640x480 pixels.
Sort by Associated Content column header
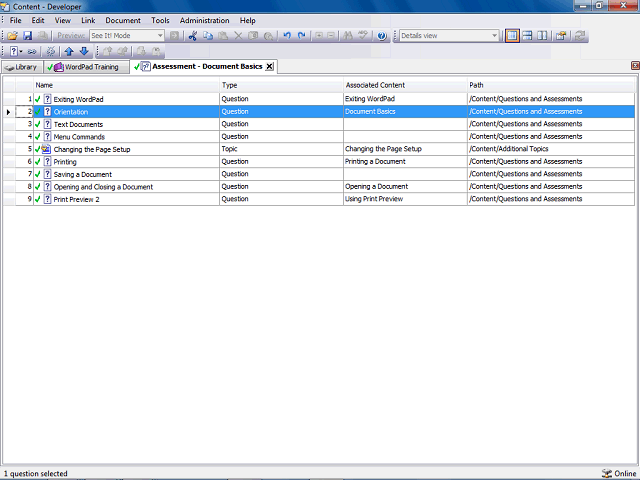point(405,85)
